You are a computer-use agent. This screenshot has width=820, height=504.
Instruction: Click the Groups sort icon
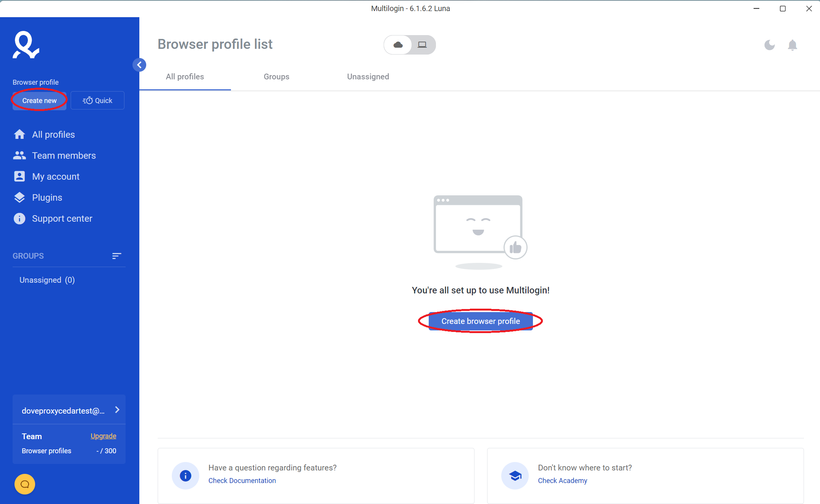point(116,256)
